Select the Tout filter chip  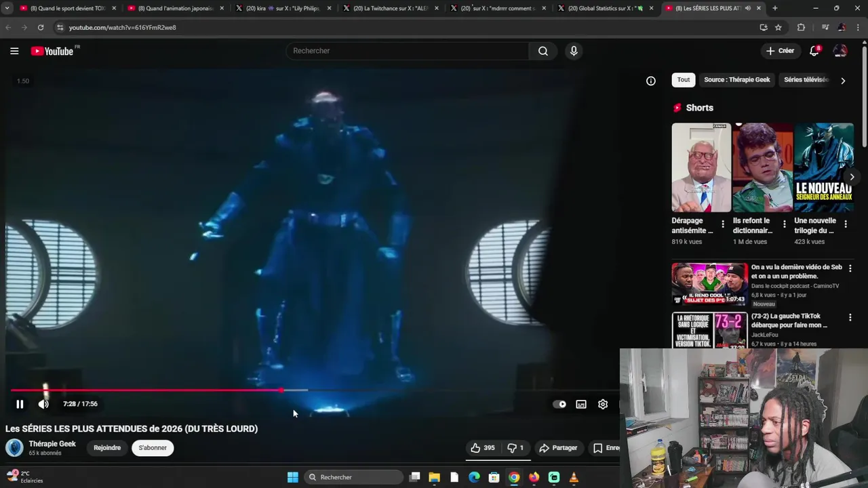(684, 80)
